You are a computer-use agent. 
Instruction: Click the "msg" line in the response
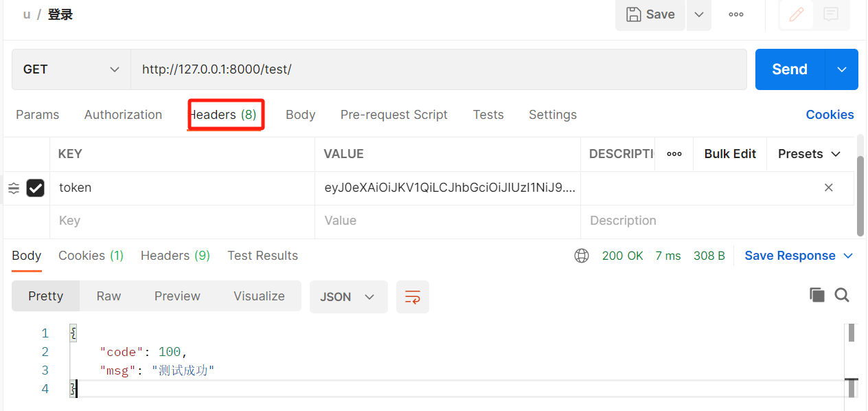(157, 370)
